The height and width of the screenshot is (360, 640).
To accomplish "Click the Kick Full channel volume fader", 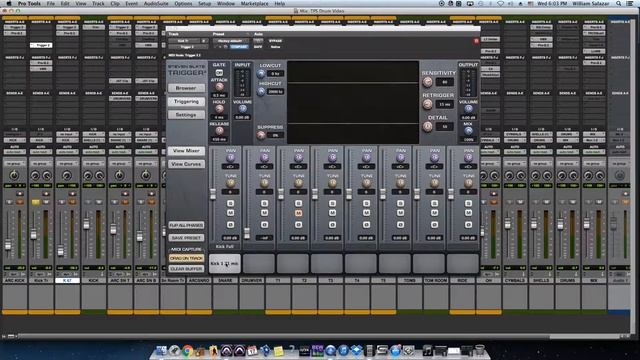I will 213,194.
